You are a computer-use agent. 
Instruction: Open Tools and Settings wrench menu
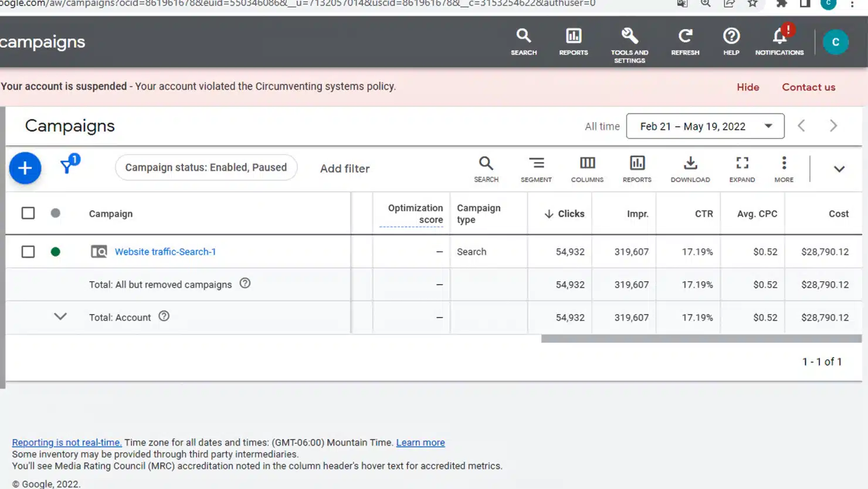pos(629,45)
